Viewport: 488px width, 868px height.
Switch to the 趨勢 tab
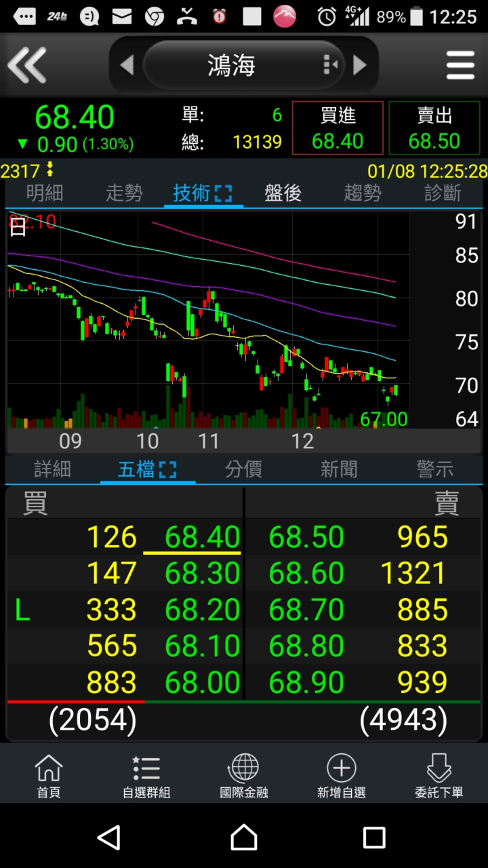pyautogui.click(x=363, y=193)
